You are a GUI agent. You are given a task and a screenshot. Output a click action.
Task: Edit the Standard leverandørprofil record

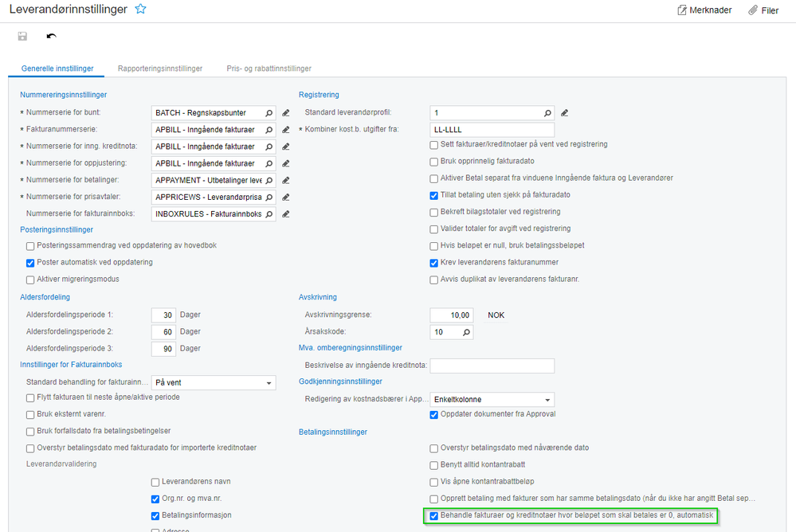(x=564, y=113)
